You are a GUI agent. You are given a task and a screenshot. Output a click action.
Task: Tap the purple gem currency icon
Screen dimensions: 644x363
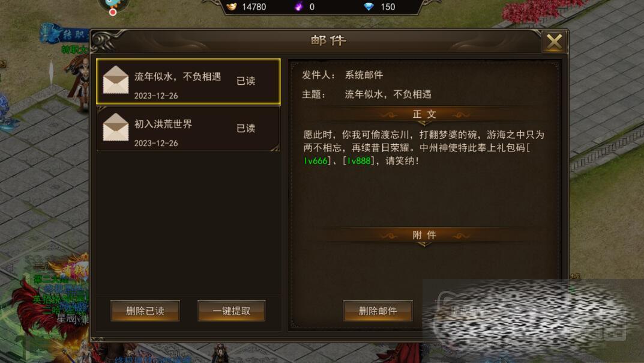[x=298, y=6]
